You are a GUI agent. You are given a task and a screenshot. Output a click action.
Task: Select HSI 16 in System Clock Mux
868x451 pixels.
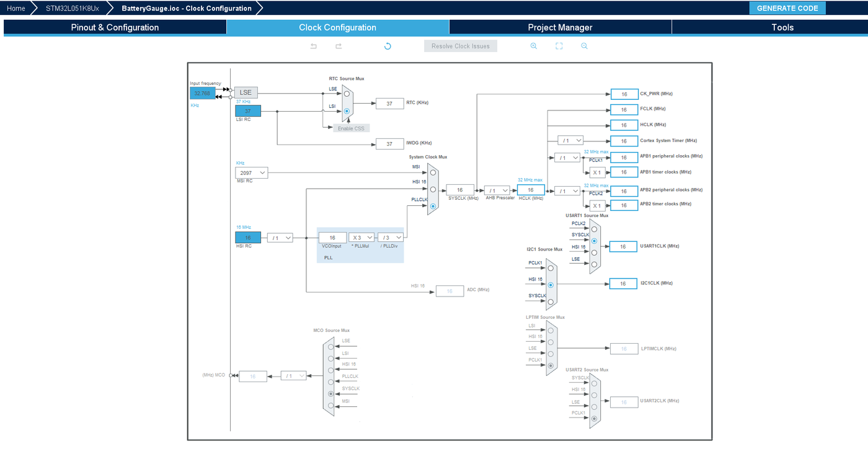tap(433, 189)
